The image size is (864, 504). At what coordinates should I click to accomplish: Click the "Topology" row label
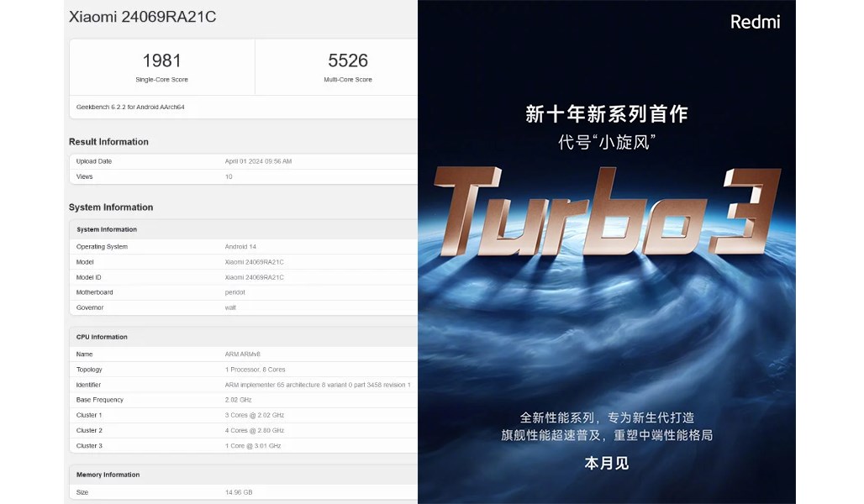pos(89,370)
